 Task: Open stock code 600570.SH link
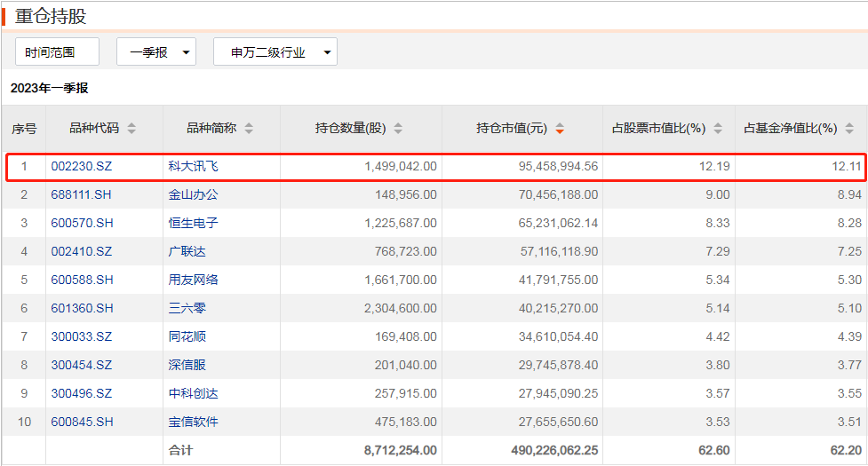tap(82, 223)
